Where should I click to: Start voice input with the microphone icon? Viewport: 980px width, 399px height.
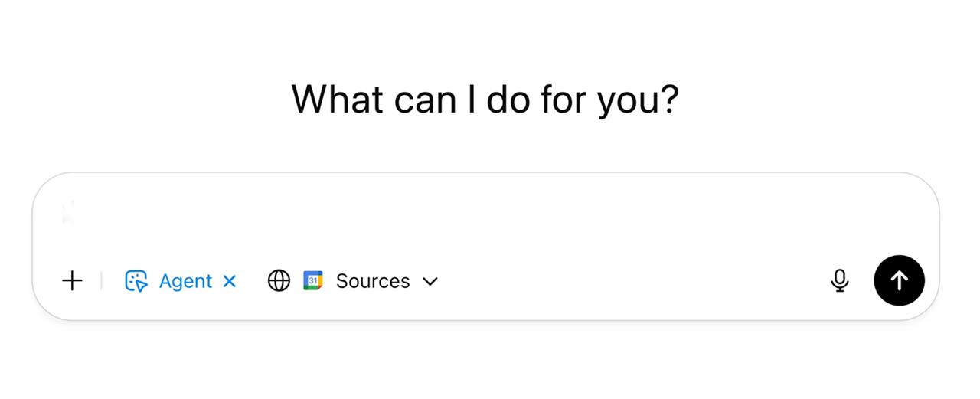coord(840,281)
